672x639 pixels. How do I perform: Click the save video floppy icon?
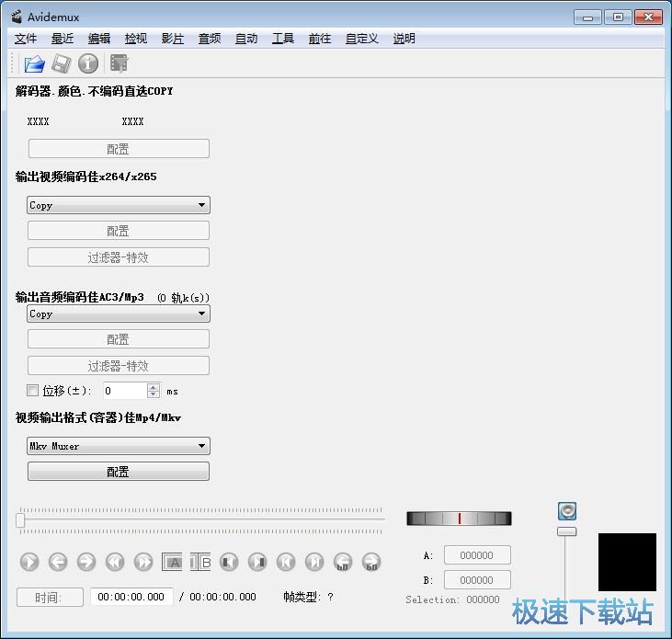[61, 63]
